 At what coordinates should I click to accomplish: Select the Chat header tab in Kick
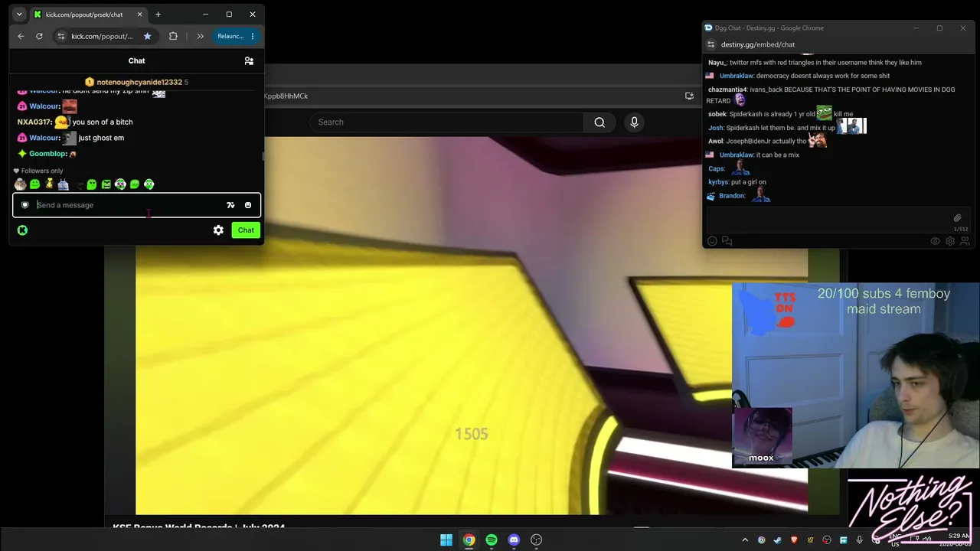[x=136, y=60]
